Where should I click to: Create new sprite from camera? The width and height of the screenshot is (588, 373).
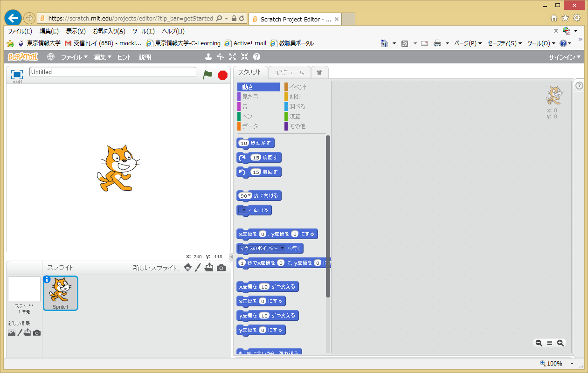221,268
